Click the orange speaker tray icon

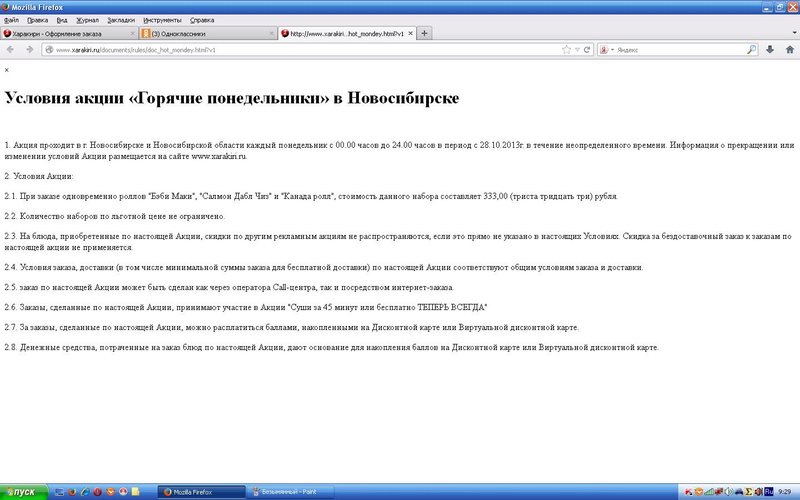click(759, 492)
